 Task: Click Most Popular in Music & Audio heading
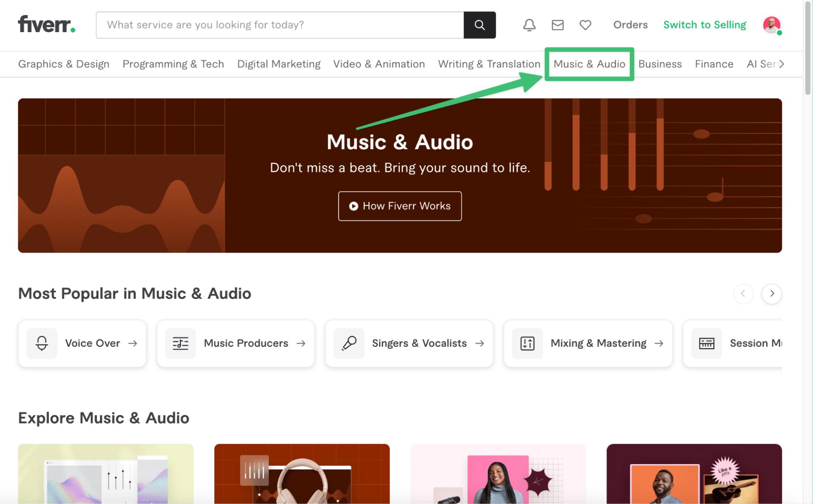point(135,293)
